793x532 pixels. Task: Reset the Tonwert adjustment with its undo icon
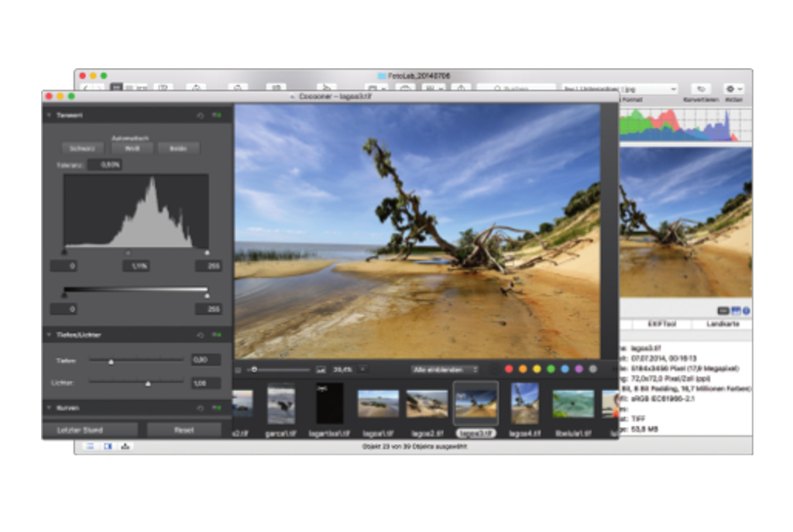tap(201, 116)
